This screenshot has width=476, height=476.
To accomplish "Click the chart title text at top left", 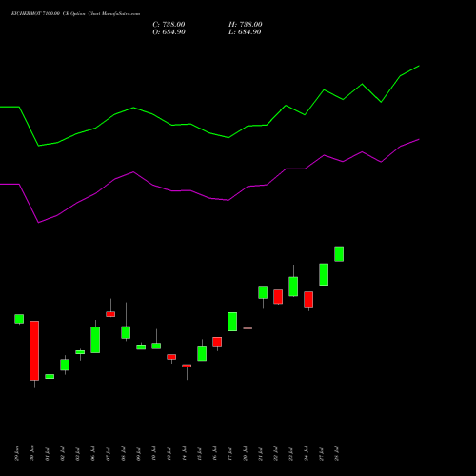I will pos(75,14).
